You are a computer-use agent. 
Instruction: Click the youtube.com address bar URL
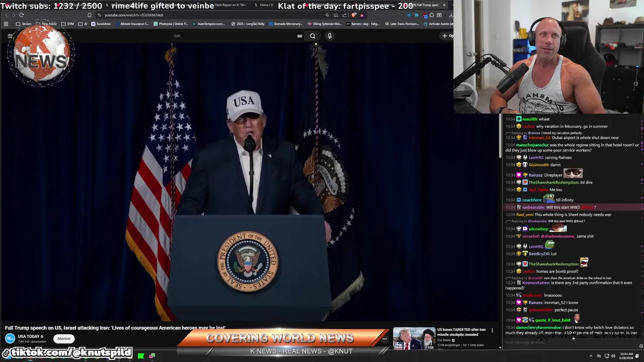click(x=134, y=15)
